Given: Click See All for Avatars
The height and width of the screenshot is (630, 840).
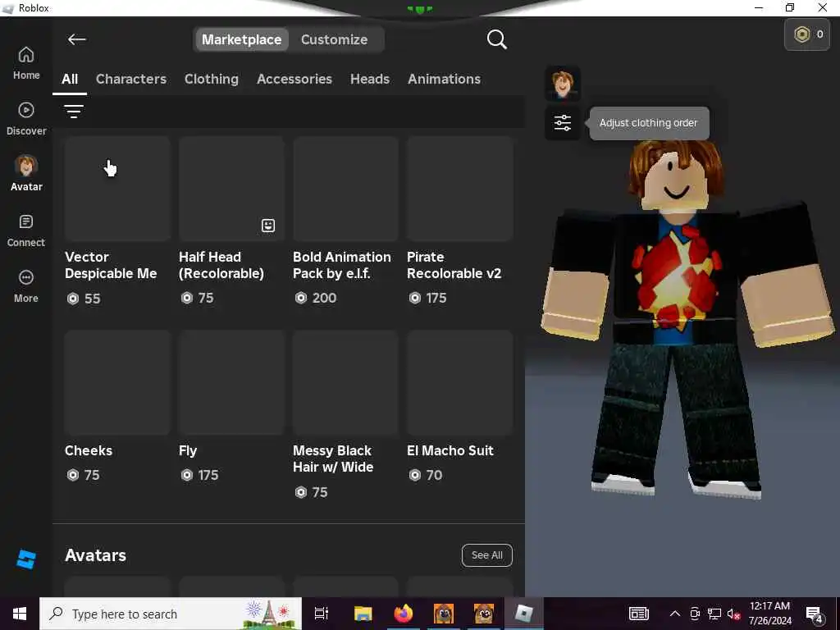Looking at the screenshot, I should 487,555.
